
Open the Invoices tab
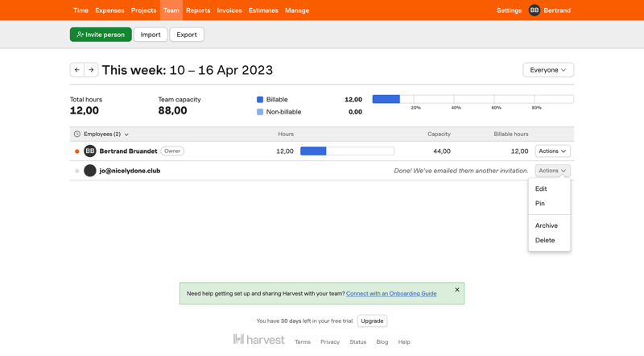point(229,10)
